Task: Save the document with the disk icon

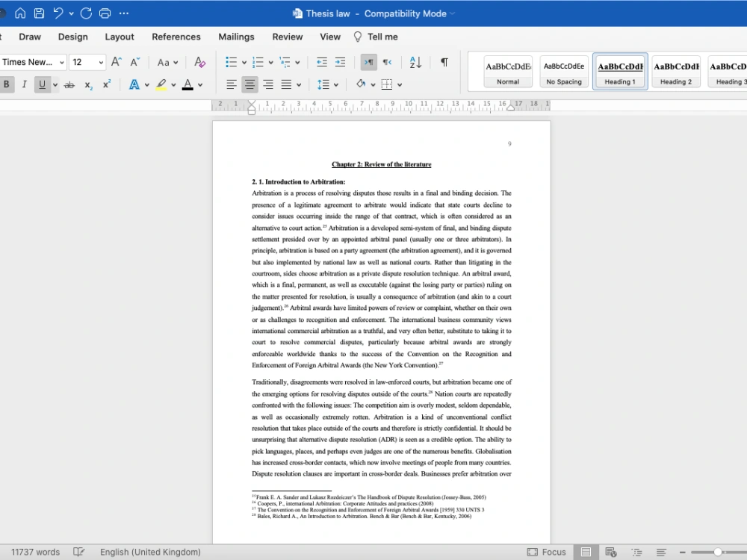Action: (x=39, y=13)
